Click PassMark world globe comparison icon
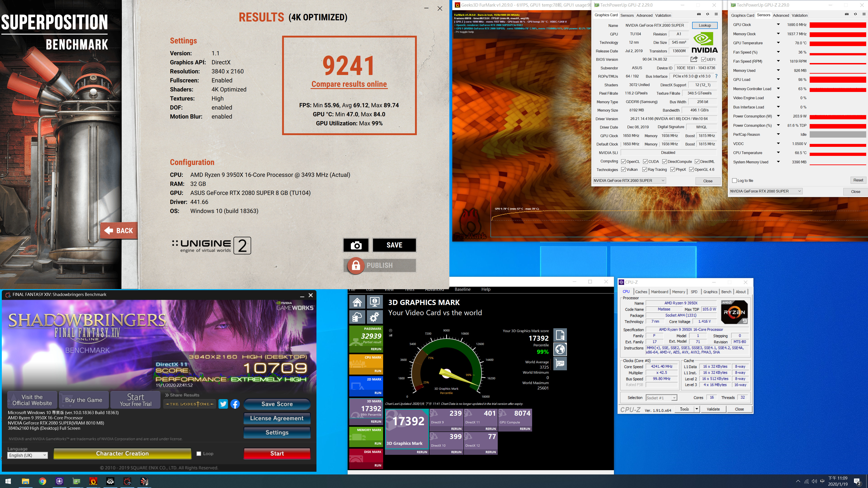Image resolution: width=868 pixels, height=488 pixels. (560, 349)
